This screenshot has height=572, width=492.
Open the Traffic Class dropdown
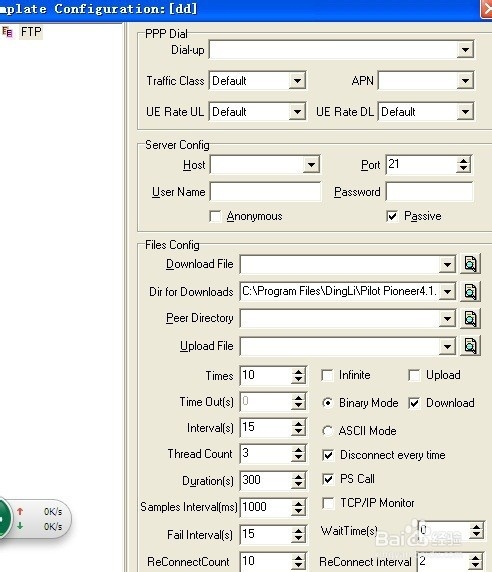[297, 81]
